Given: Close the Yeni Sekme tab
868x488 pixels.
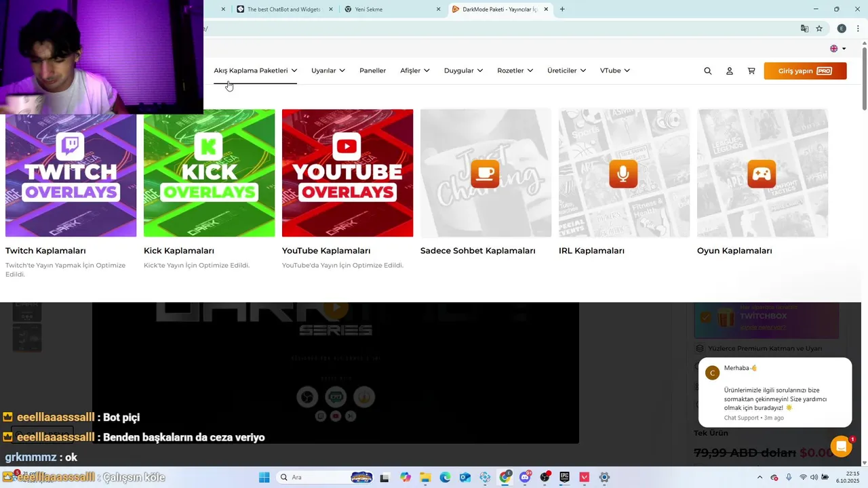Looking at the screenshot, I should (x=438, y=9).
